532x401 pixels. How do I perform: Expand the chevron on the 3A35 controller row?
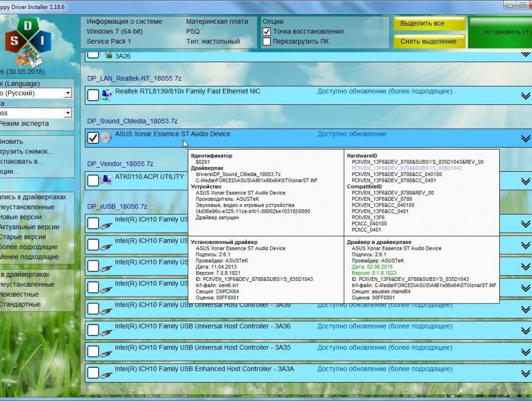526,353
